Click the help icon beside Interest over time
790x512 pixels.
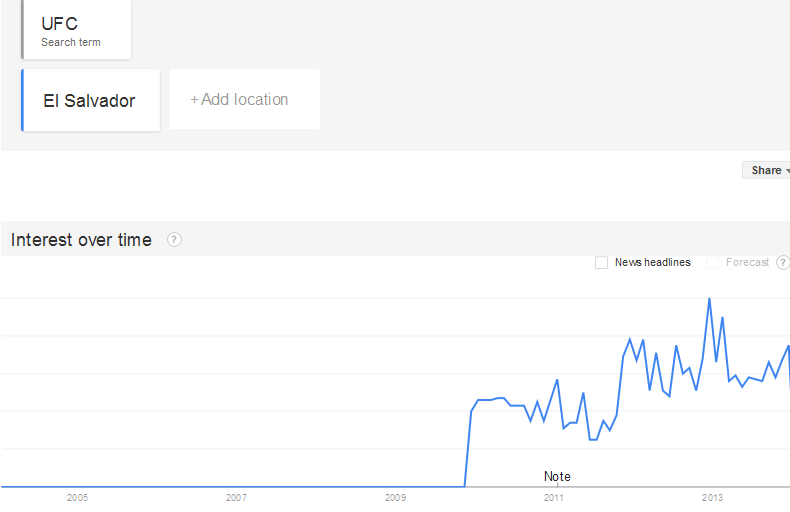pos(175,240)
